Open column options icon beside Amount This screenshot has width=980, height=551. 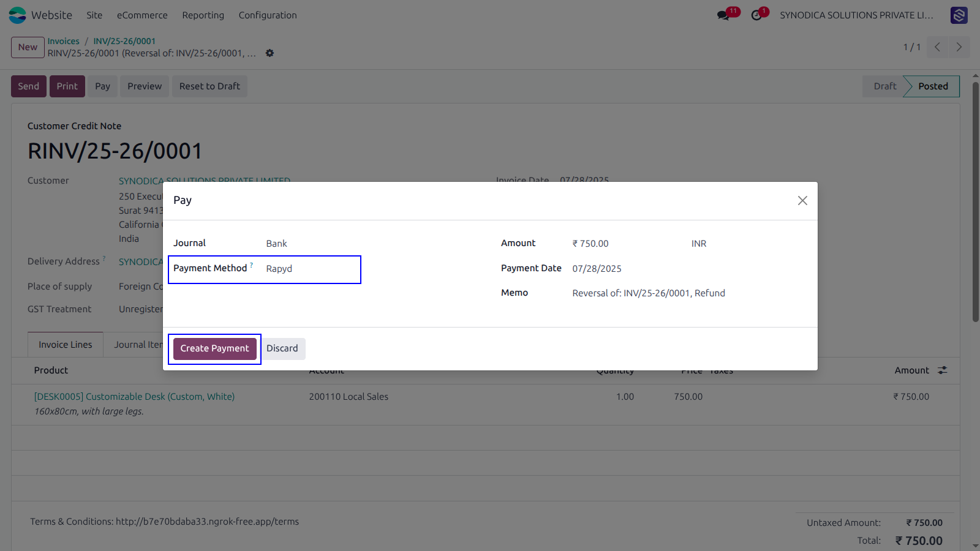click(x=942, y=370)
